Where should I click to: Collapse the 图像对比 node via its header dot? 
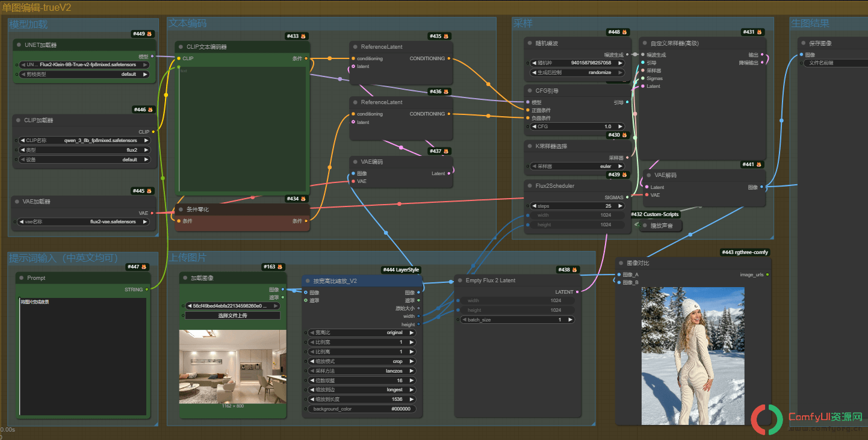pos(621,263)
